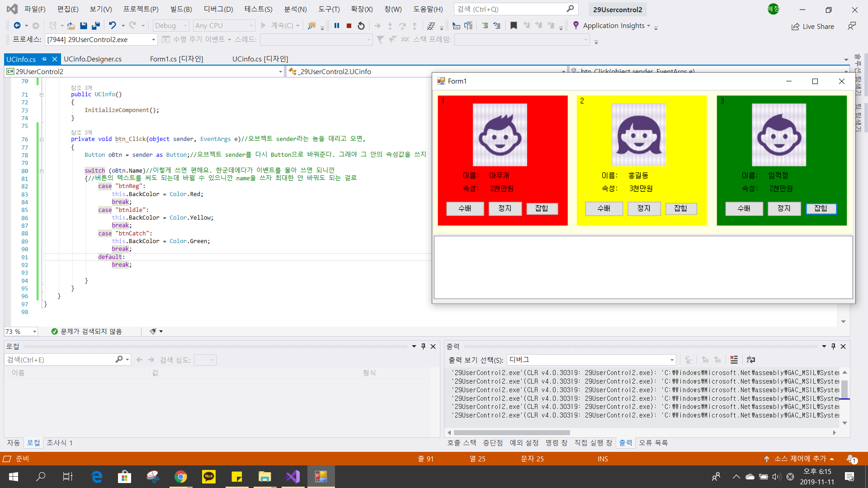This screenshot has height=488, width=868.
Task: Click the Save All icon
Action: click(x=96, y=26)
